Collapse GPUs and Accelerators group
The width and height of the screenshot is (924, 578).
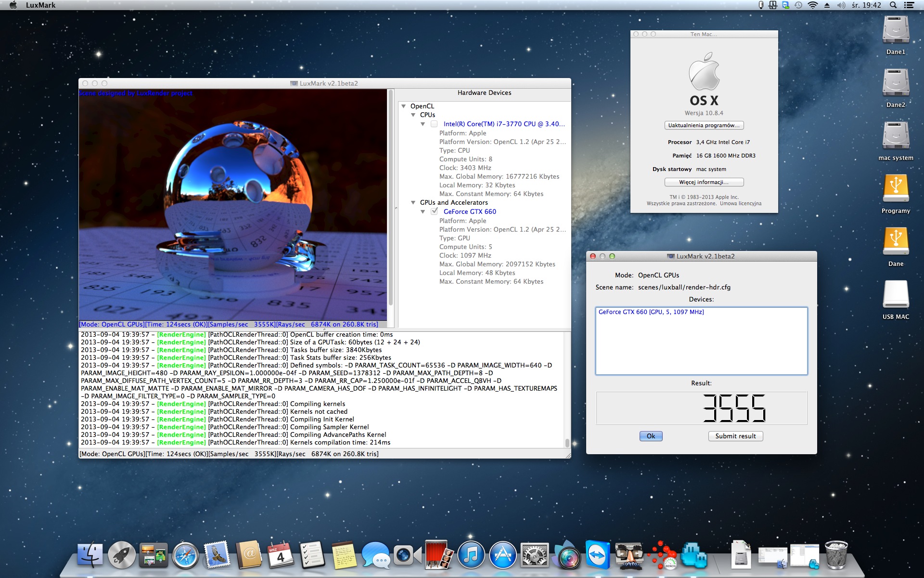point(413,202)
